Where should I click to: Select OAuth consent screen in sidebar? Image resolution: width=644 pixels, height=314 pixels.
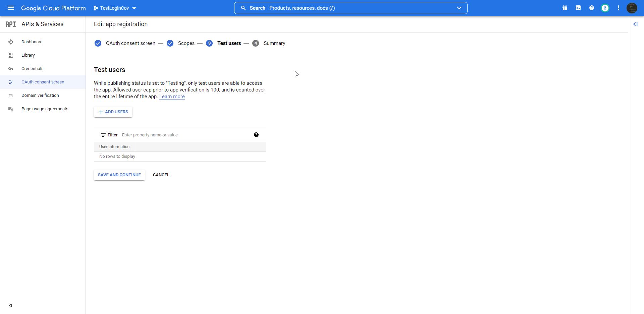[43, 82]
